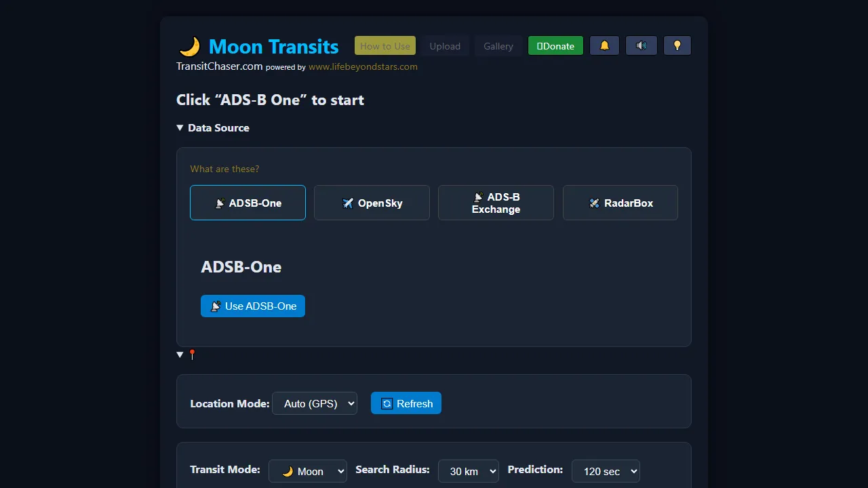This screenshot has height=488, width=868.
Task: Click the Use ADSB-One button
Action: coord(253,306)
